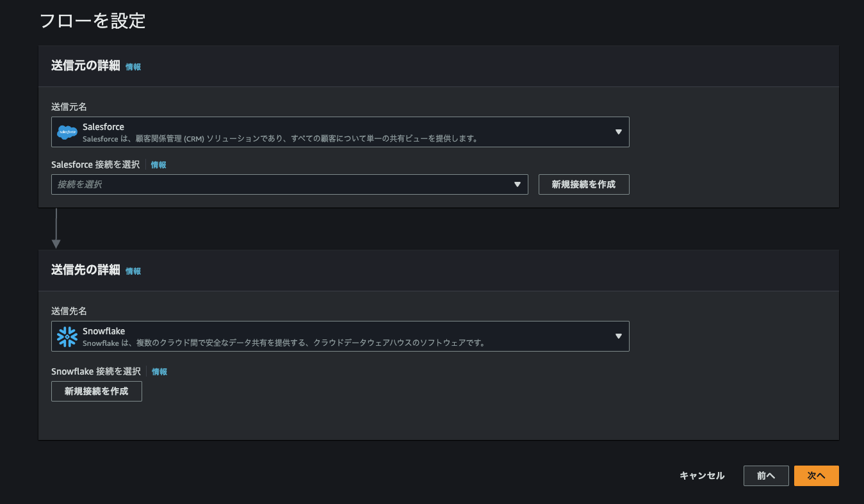Click the 送信元名 field label
864x504 pixels.
click(x=69, y=106)
